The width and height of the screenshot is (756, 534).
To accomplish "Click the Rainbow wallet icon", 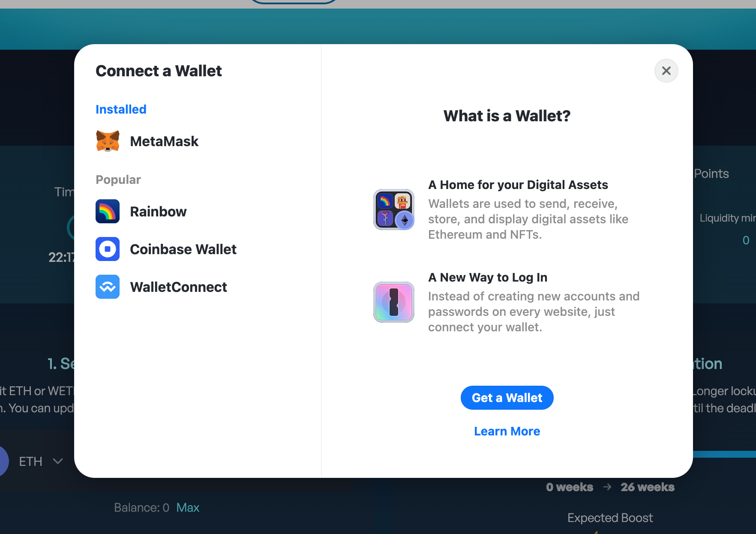I will pyautogui.click(x=108, y=211).
